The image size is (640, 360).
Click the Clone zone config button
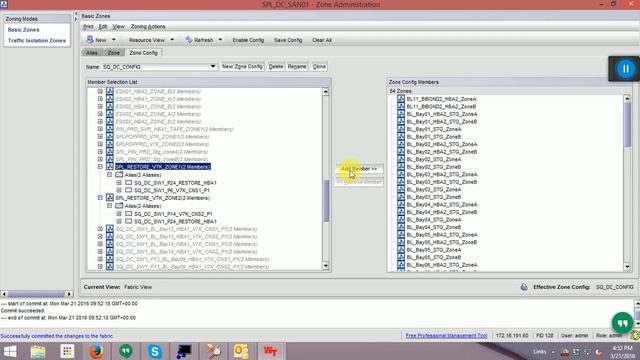319,67
